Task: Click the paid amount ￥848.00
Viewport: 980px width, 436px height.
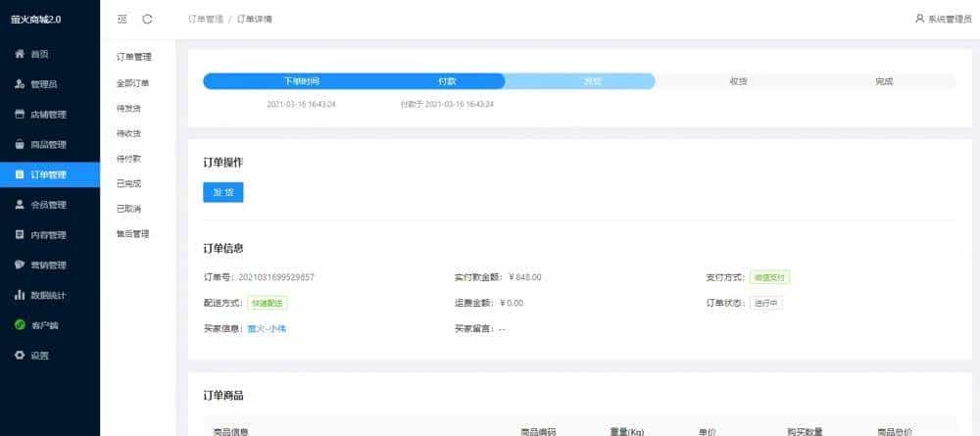Action: (x=525, y=277)
